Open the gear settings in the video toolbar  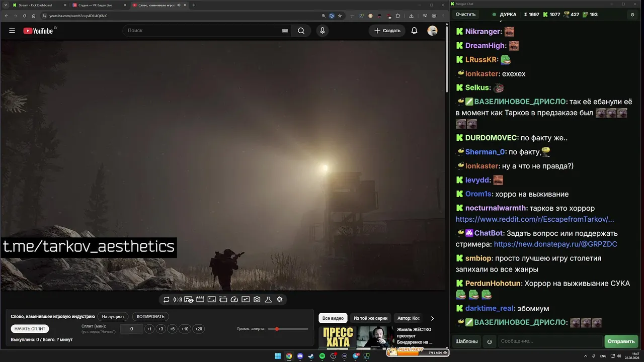coord(280,300)
